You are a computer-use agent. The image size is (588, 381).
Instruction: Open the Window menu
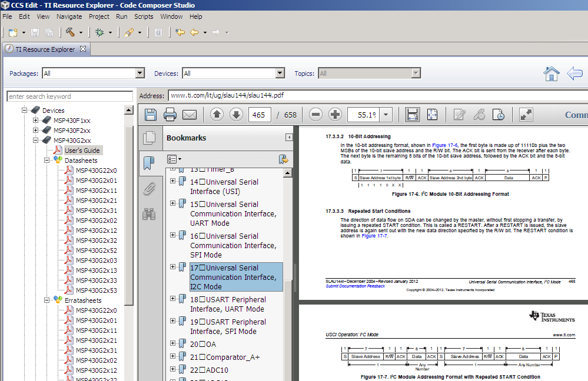(x=171, y=16)
